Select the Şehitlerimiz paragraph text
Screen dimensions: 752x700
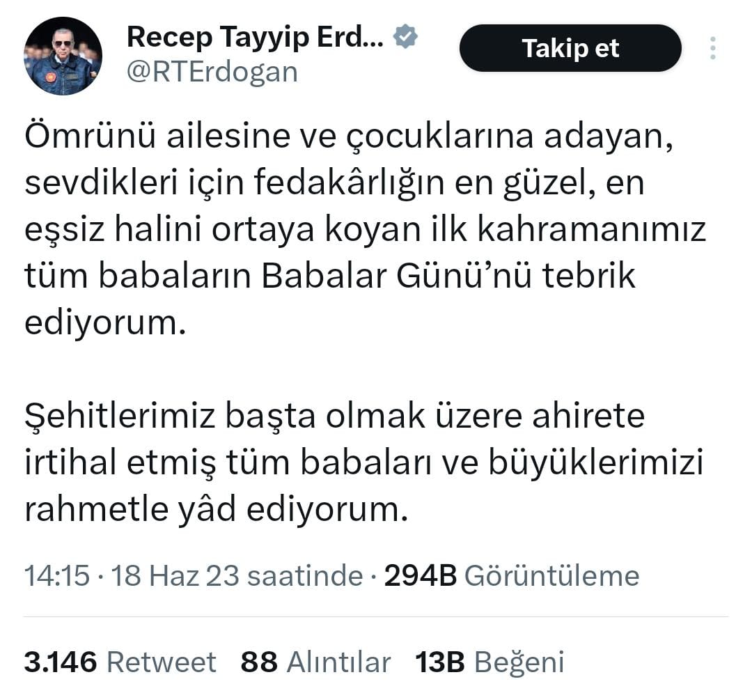363,462
